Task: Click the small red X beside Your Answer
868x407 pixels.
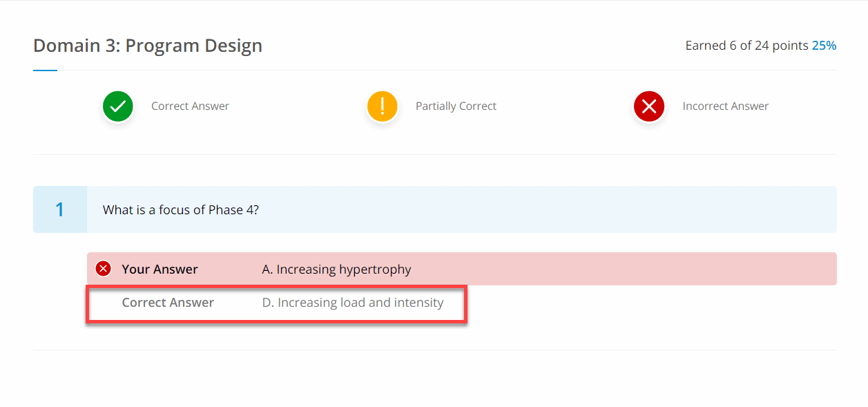Action: coord(104,269)
